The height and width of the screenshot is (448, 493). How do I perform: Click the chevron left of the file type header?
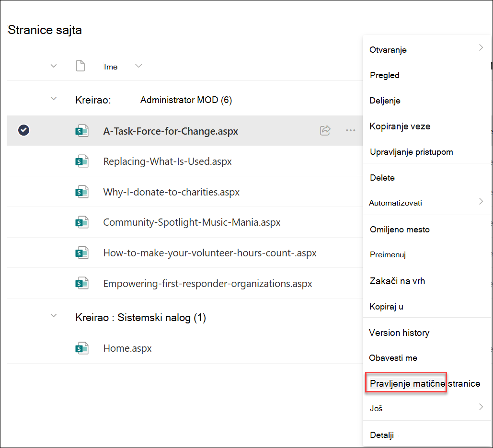point(54,66)
